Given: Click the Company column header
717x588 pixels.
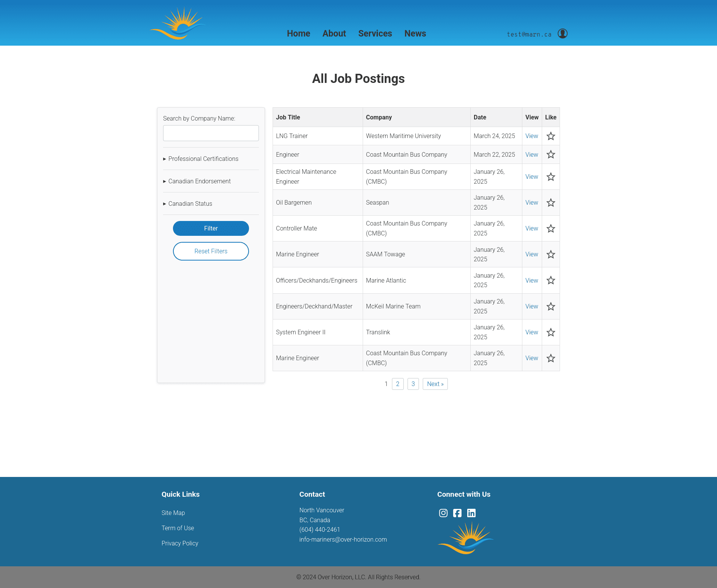Looking at the screenshot, I should click(x=416, y=117).
